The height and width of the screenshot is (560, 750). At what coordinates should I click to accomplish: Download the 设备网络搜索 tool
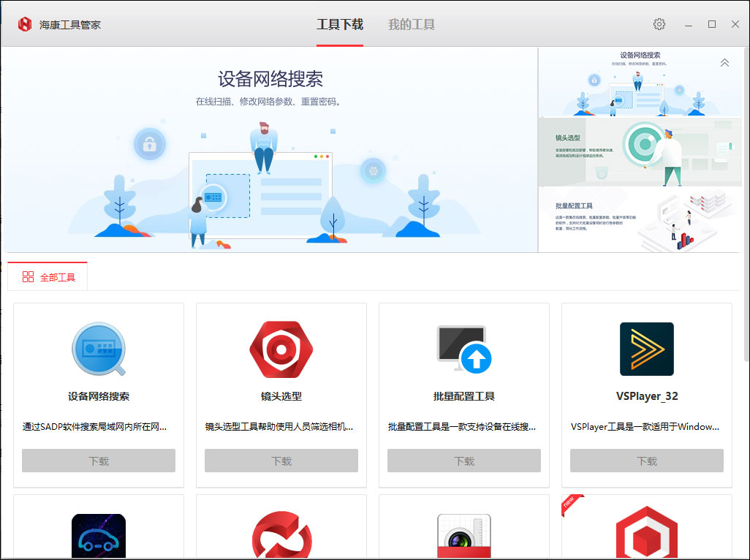tap(99, 461)
